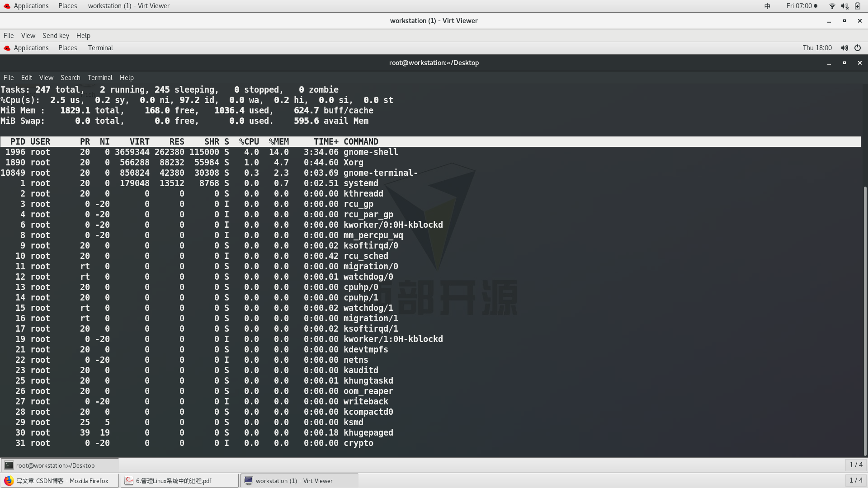
Task: Open the host Applications menu
Action: (31, 6)
